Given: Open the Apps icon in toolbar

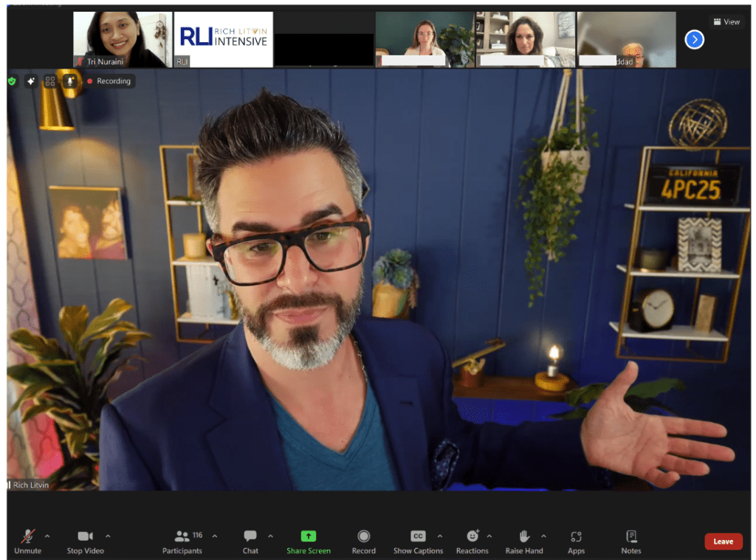Looking at the screenshot, I should pyautogui.click(x=576, y=536).
